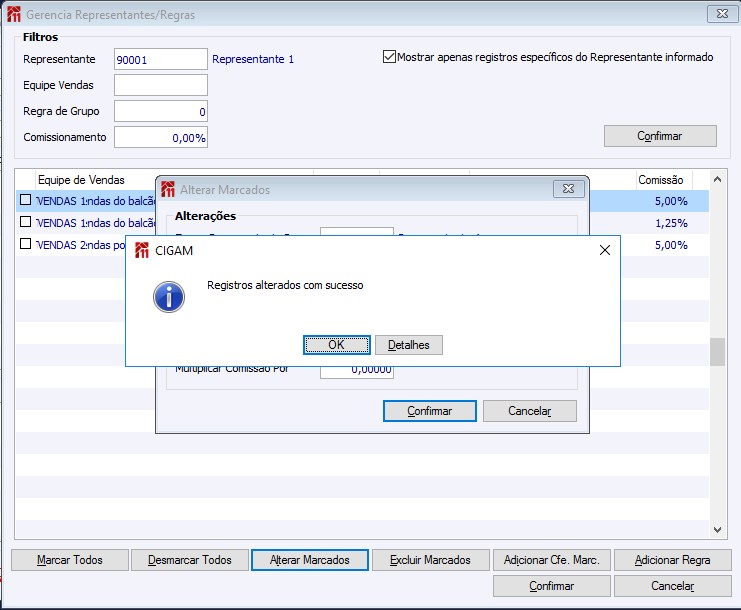Click the list scrollbar up arrow
741x610 pixels.
pos(717,179)
